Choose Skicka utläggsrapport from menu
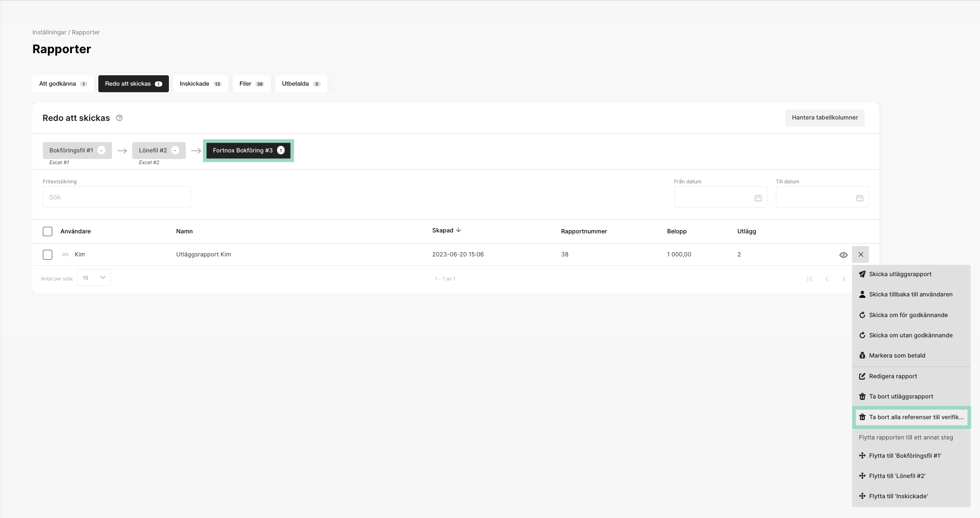 pos(911,274)
